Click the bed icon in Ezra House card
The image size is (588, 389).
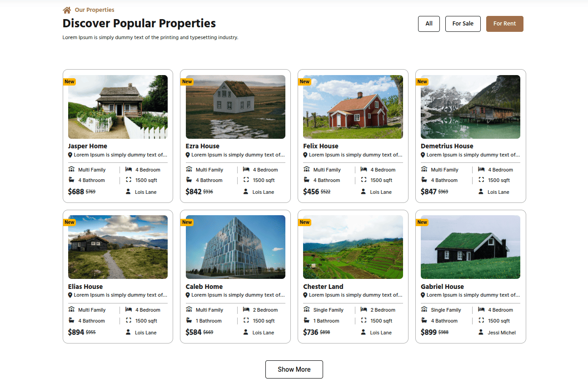point(246,170)
